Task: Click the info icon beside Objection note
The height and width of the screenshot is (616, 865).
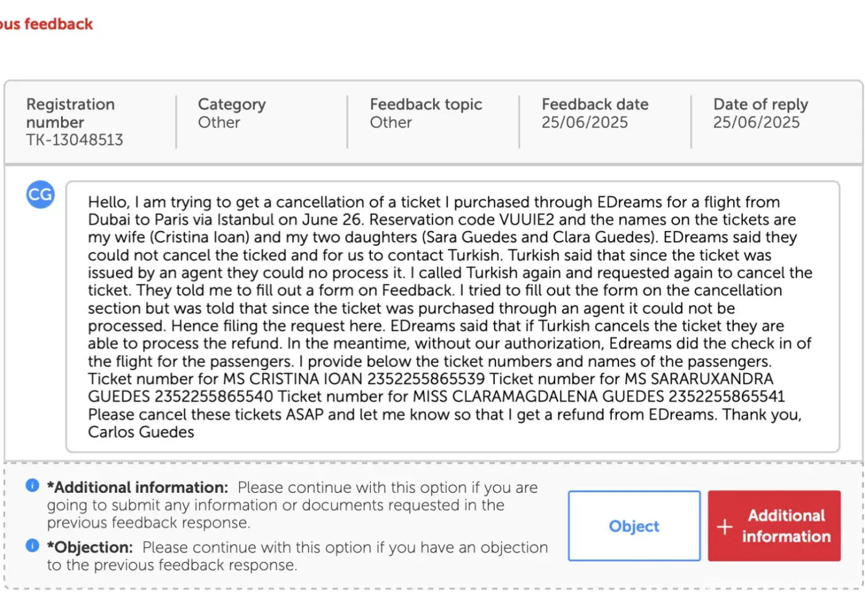Action: [33, 545]
